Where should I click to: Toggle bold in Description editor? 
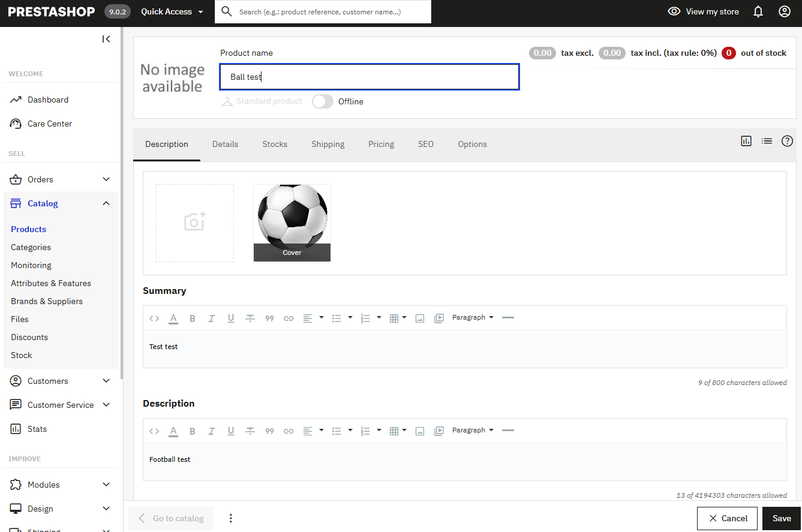click(193, 431)
